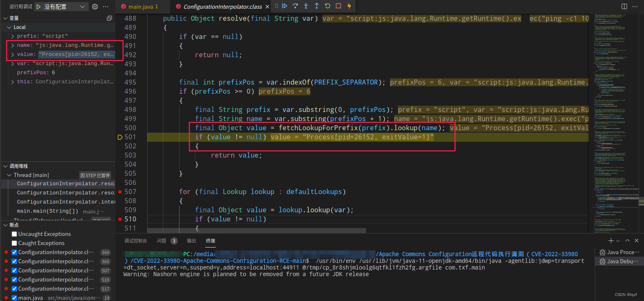Maximize the terminal panel with the caret icon
Viewport: 644px width, 301px height.
tap(627, 240)
